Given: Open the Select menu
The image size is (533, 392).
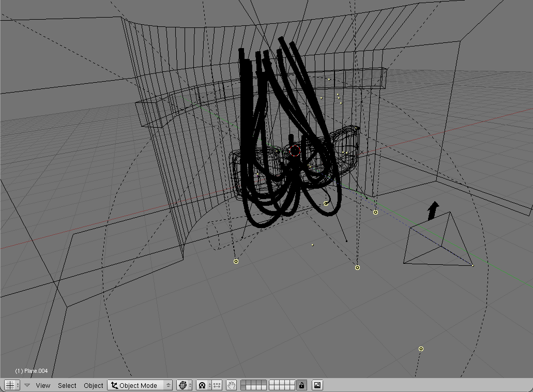Looking at the screenshot, I should point(67,386).
